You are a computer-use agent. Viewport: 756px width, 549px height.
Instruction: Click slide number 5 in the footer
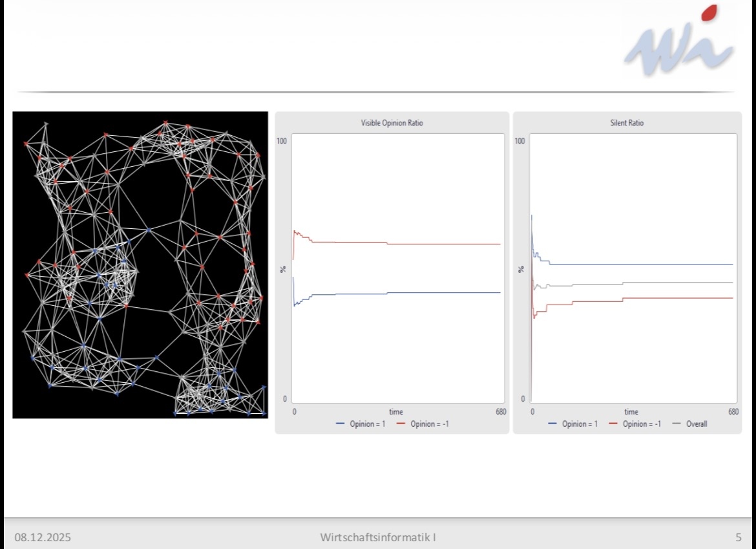point(738,537)
